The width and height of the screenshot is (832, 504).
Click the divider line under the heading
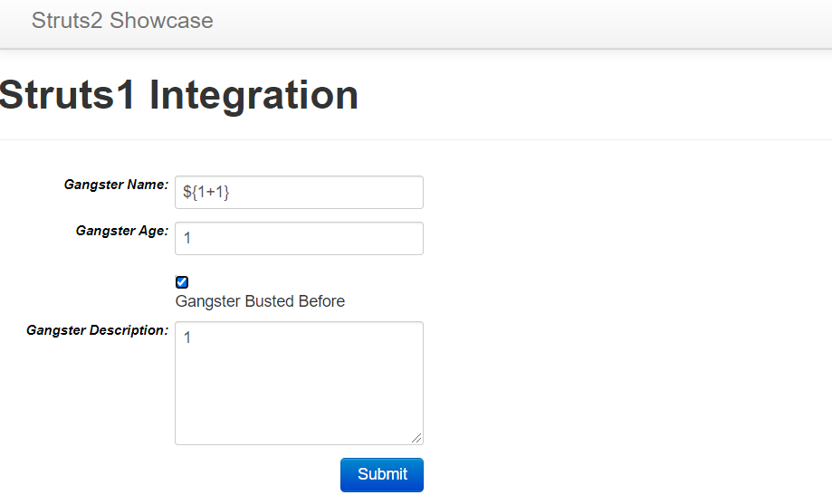click(416, 140)
